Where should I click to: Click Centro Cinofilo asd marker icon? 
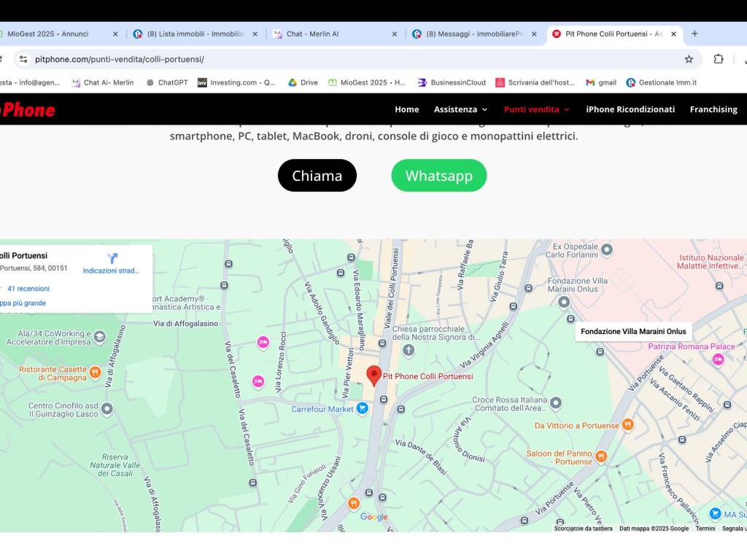(x=107, y=408)
